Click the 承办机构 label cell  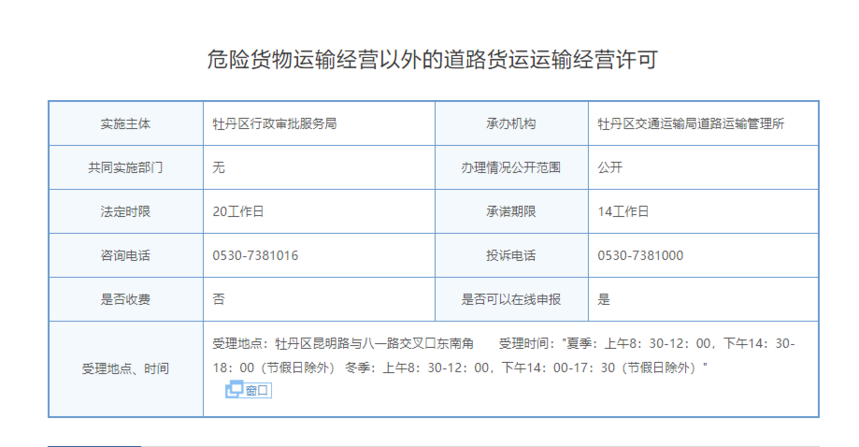pyautogui.click(x=511, y=124)
